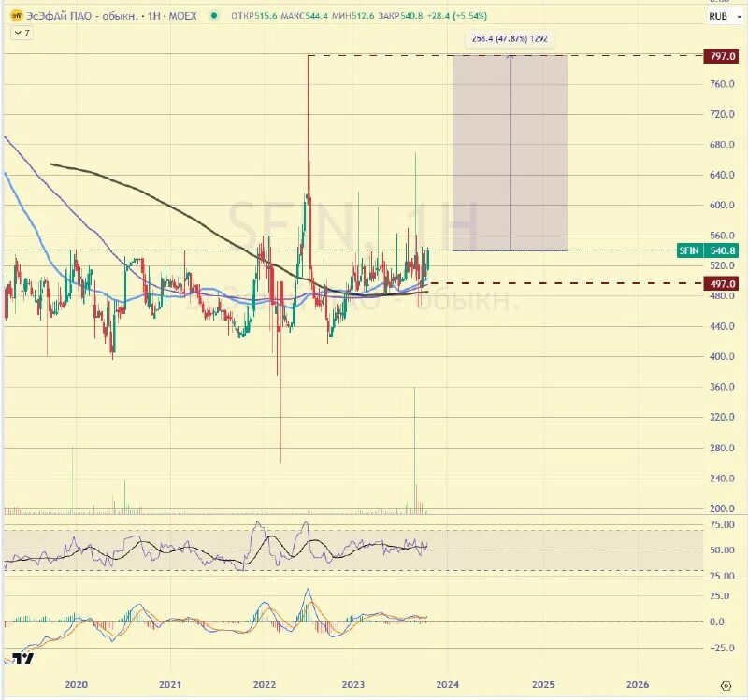Viewport: 748px width, 700px height.
Task: Click the 2024 label on time axis
Action: pos(448,685)
